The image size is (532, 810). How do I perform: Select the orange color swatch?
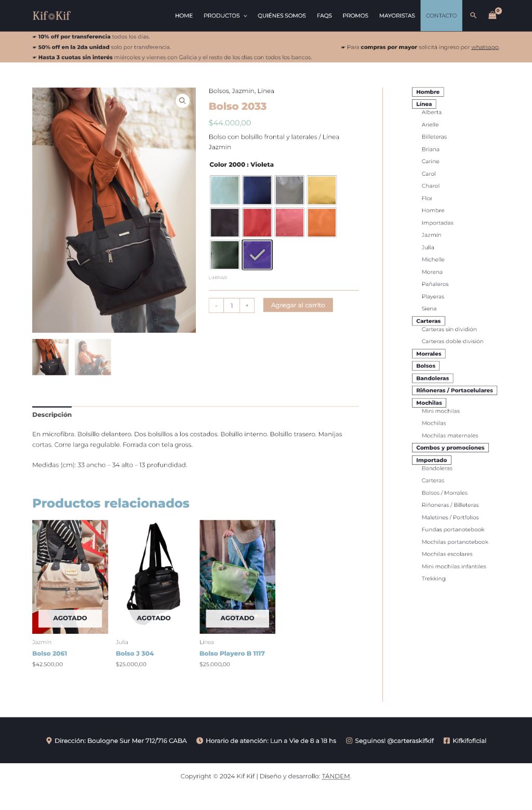tap(322, 223)
